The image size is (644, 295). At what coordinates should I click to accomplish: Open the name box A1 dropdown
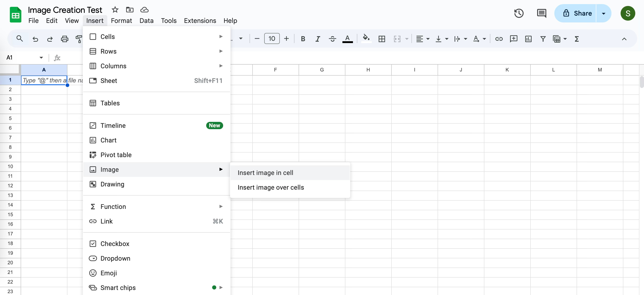coord(41,58)
